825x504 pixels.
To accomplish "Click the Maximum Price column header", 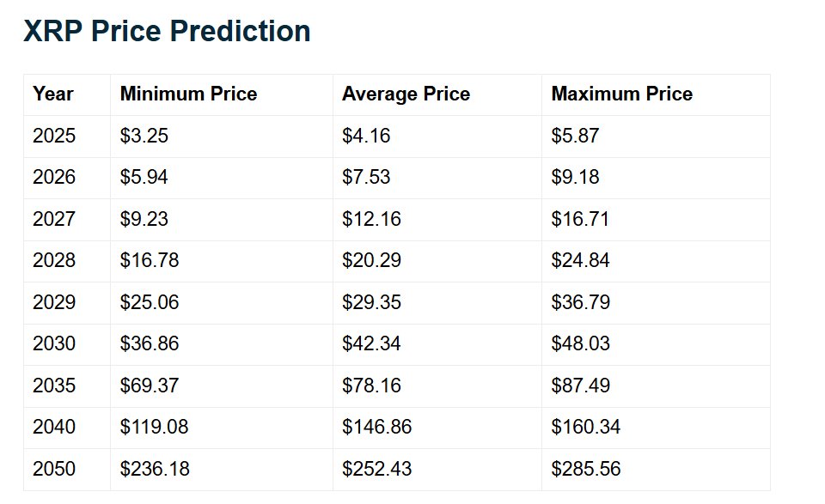I will (621, 94).
